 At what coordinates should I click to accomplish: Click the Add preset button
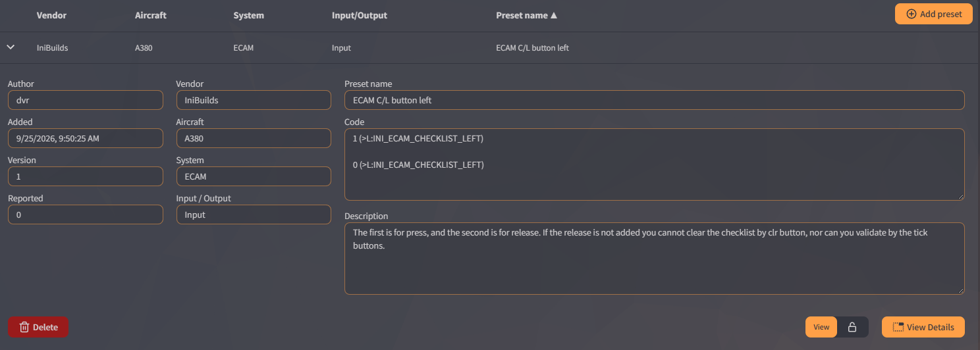coord(933,14)
